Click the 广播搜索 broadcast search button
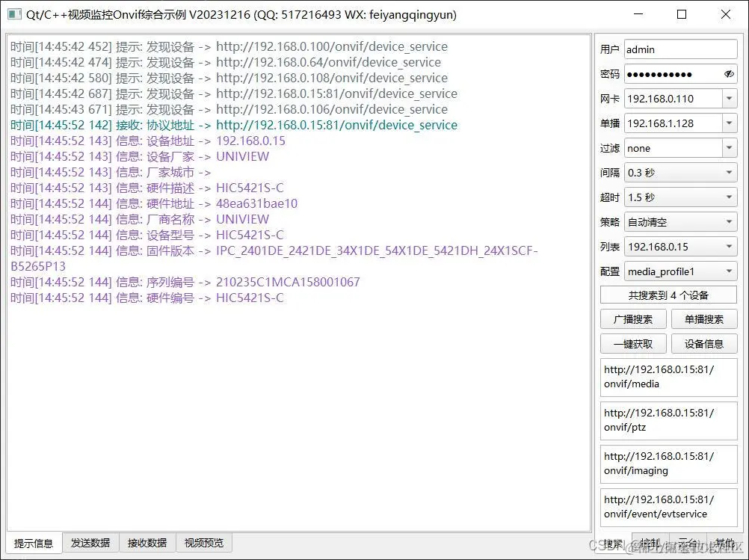This screenshot has height=560, width=749. [x=633, y=319]
